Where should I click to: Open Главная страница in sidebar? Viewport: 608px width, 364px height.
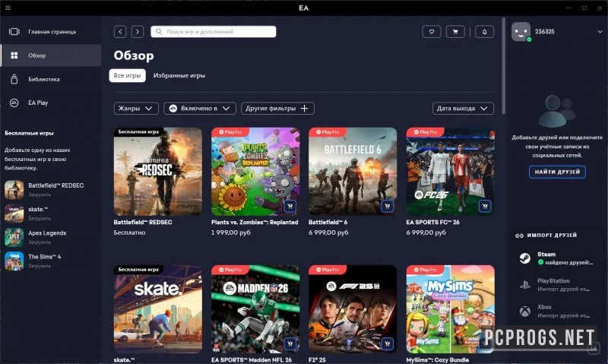[51, 32]
